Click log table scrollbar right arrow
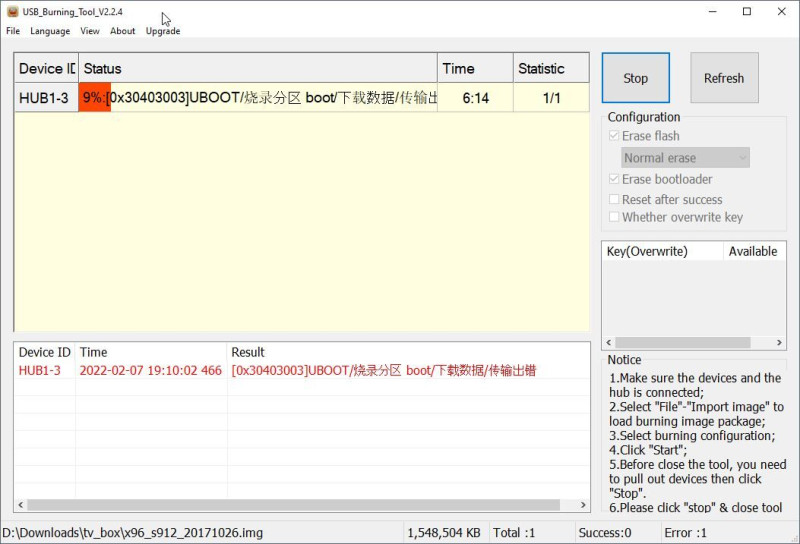Viewport: 800px width, 544px height. click(x=583, y=505)
